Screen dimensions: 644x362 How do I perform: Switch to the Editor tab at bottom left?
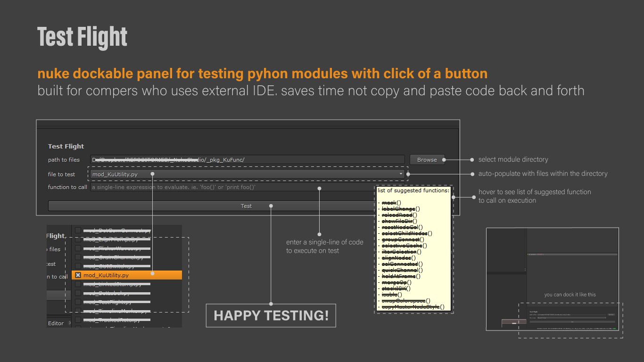[x=56, y=323]
